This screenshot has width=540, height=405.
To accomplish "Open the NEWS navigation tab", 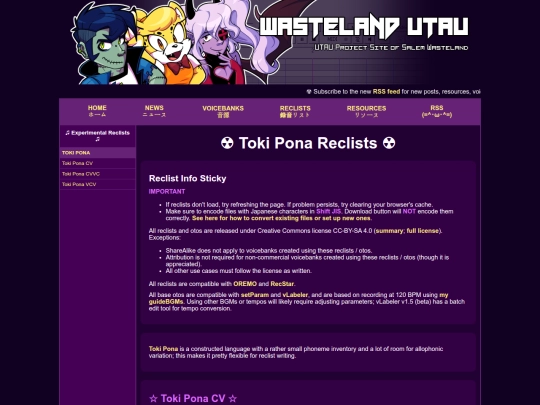I will (154, 111).
